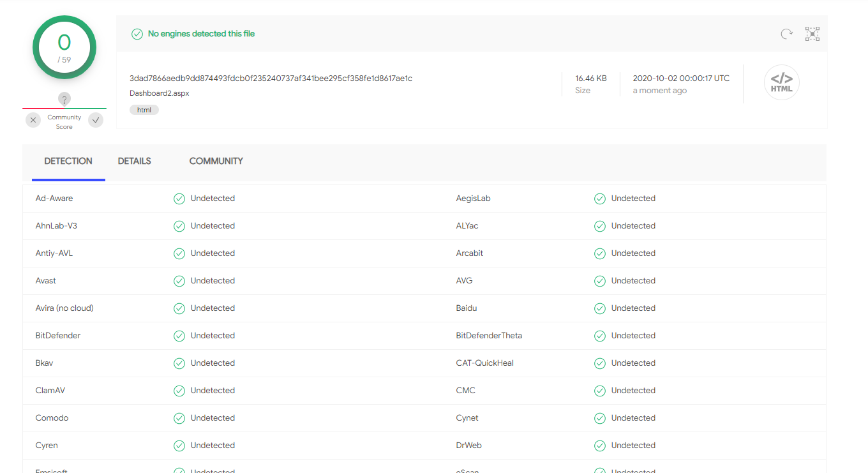Click the Undetected check icon for BitDefenderTheta
This screenshot has height=473, width=868.
[600, 336]
